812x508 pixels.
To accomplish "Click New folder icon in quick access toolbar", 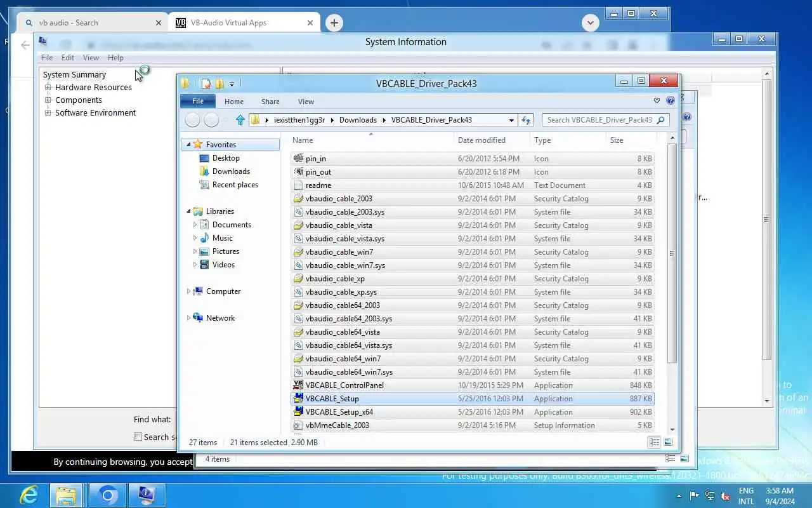I will tap(219, 84).
